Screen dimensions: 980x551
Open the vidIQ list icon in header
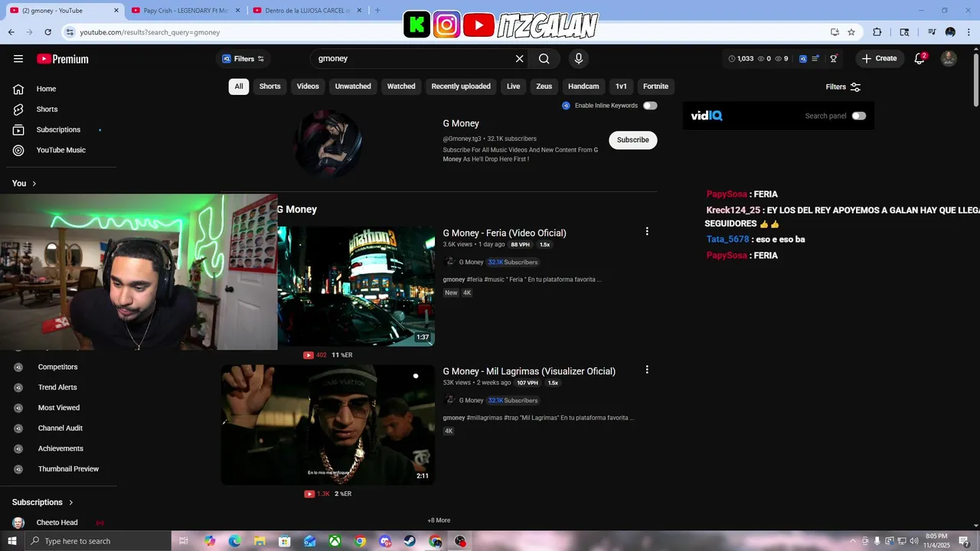pyautogui.click(x=815, y=59)
